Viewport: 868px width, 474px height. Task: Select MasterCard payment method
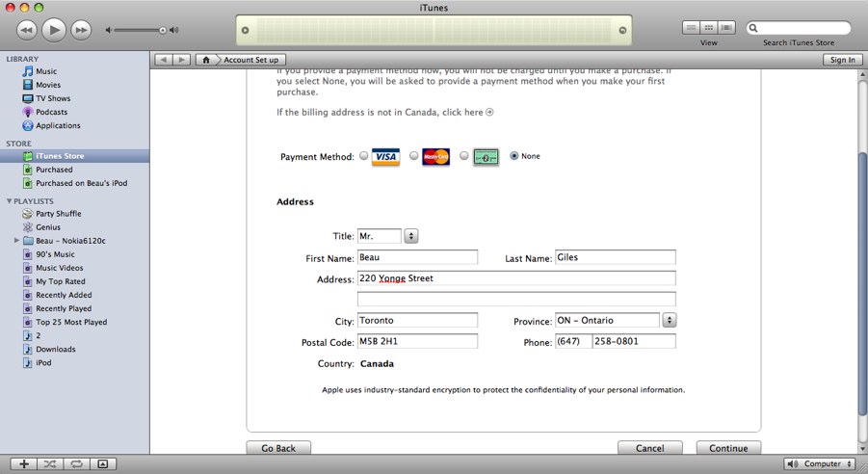pos(414,156)
